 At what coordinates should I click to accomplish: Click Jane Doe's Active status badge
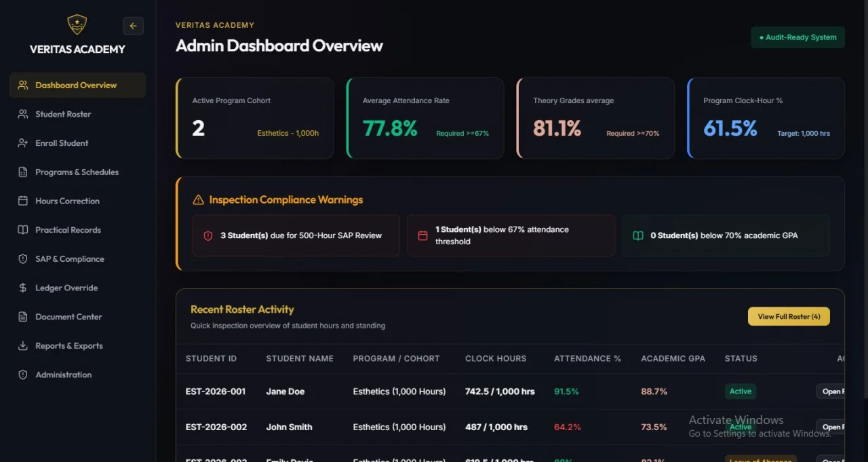point(741,391)
